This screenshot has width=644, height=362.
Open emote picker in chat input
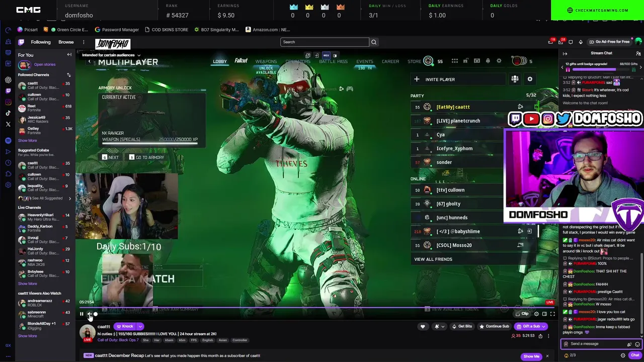637,344
